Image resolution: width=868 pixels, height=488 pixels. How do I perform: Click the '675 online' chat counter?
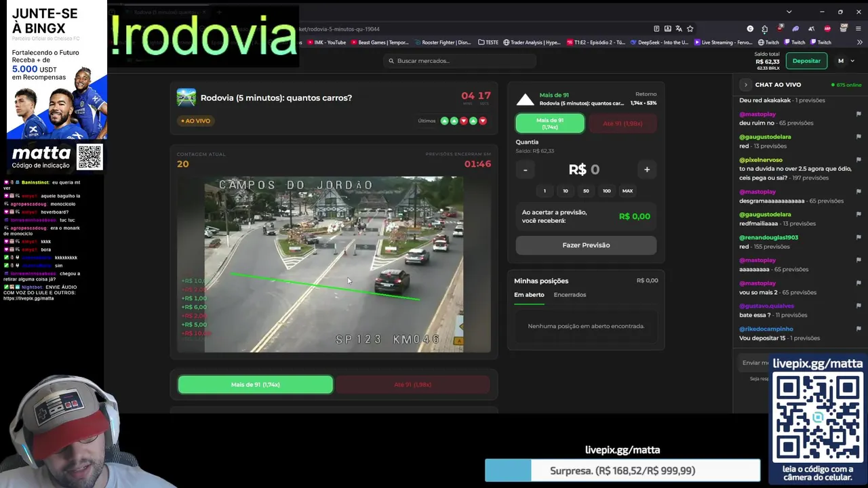point(846,85)
